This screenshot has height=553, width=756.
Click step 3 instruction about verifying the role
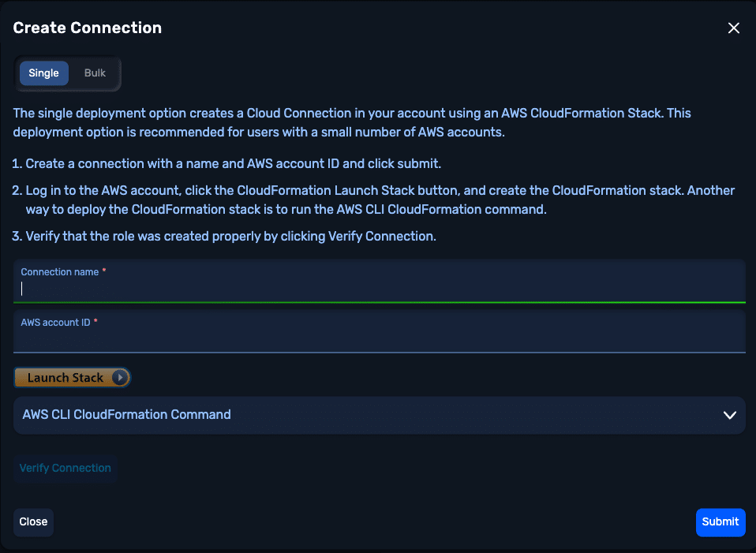(224, 236)
